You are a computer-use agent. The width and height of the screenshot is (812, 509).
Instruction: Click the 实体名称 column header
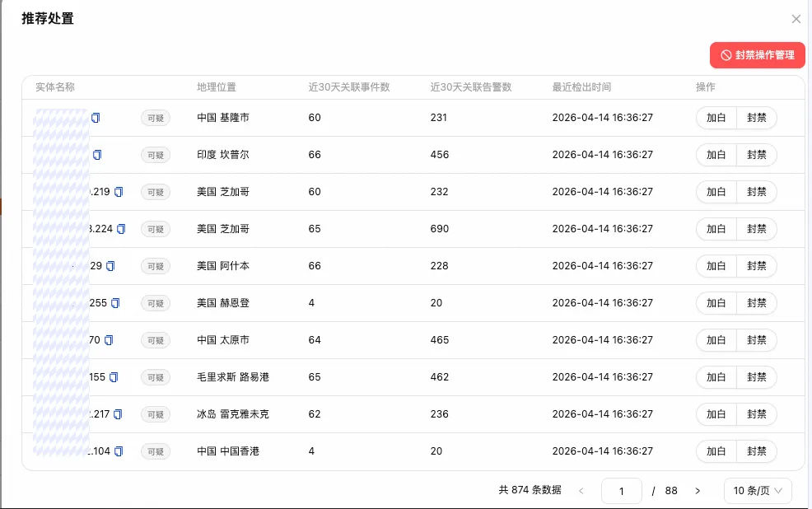tap(55, 87)
